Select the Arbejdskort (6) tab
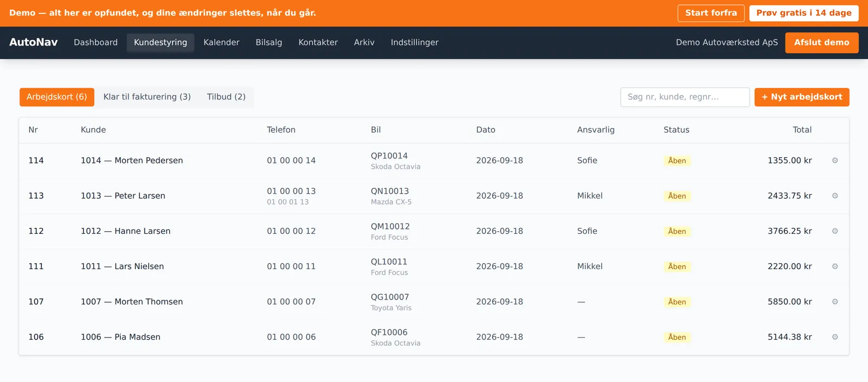This screenshot has width=868, height=382. point(57,97)
